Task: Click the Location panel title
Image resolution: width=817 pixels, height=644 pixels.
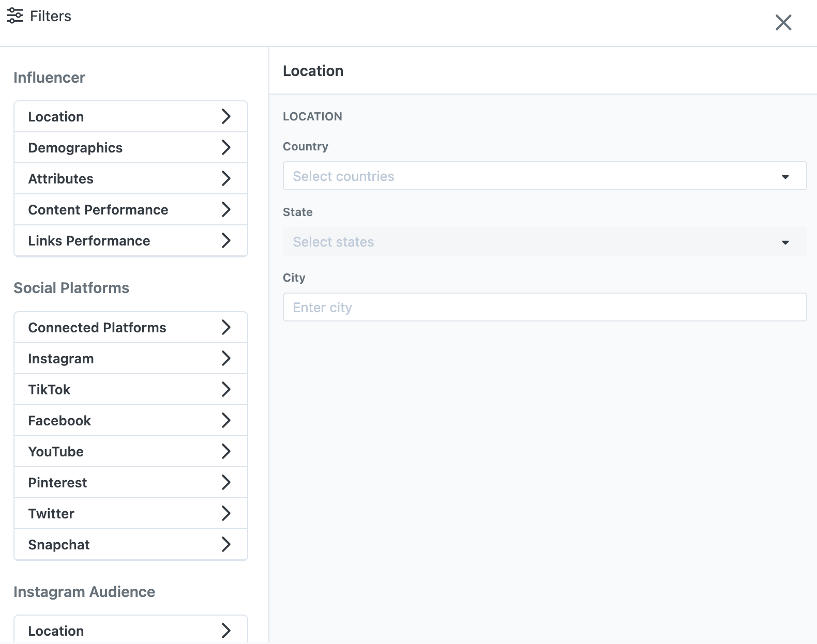Action: [x=313, y=71]
